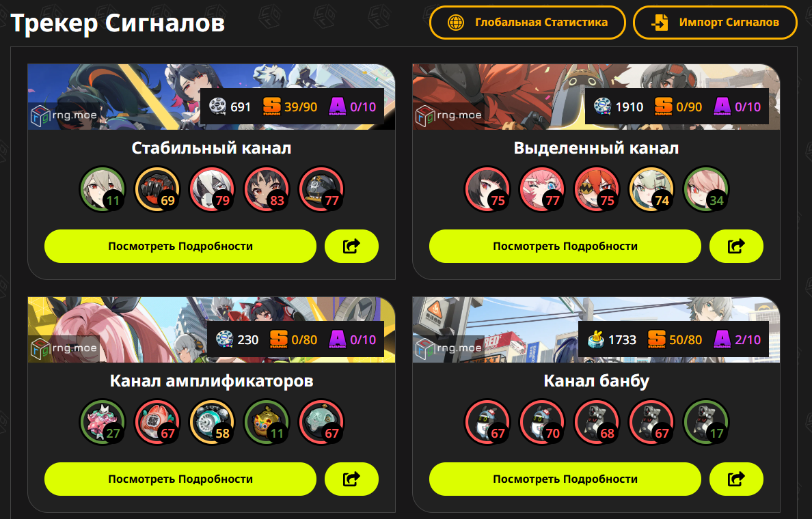The image size is (812, 519).
Task: Click share icon for Канал банбу
Action: click(736, 479)
